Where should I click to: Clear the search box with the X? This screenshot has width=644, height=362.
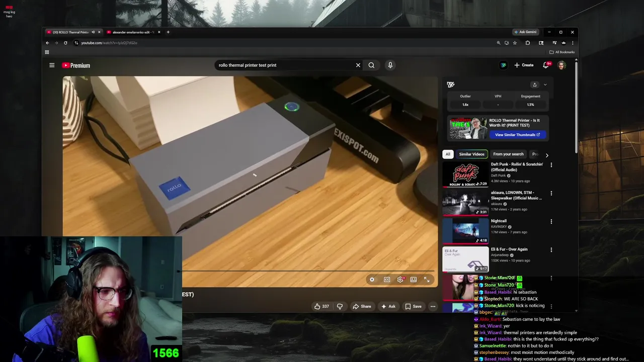358,65
